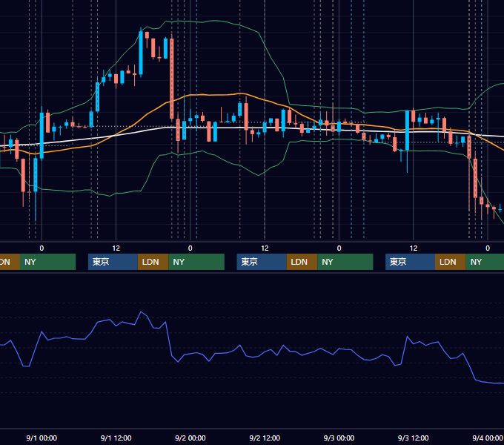Select the 東京 session block above 9/1 12:00

113,262
